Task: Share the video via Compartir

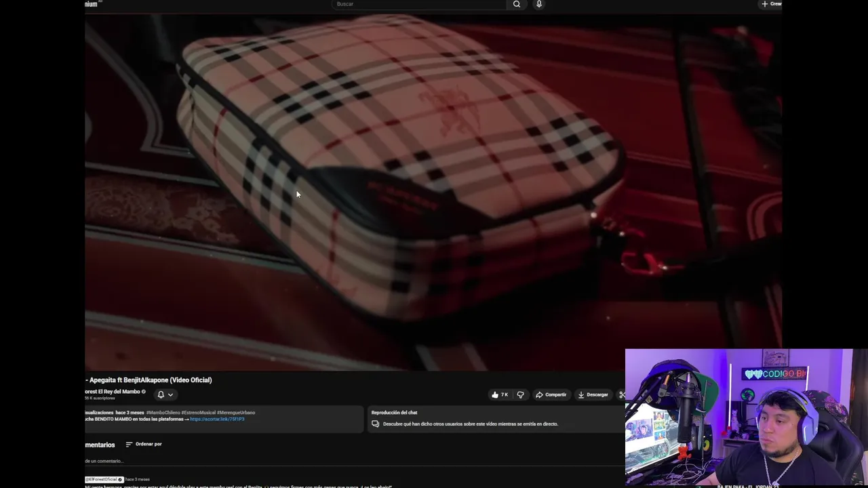Action: [551, 394]
